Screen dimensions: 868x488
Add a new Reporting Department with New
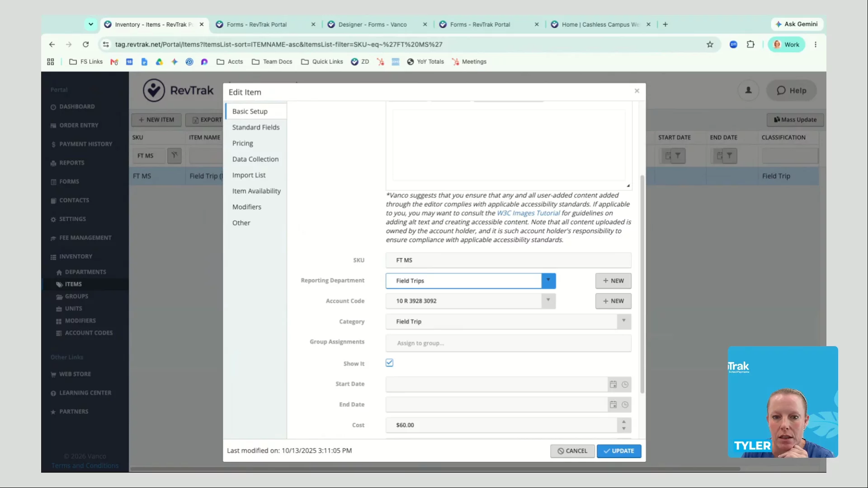coord(613,281)
